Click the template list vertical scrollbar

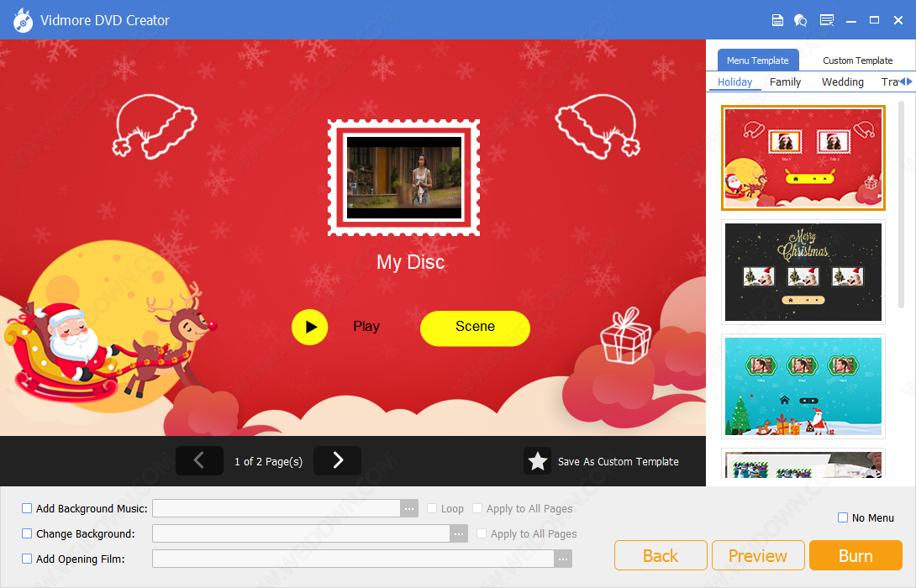point(901,204)
